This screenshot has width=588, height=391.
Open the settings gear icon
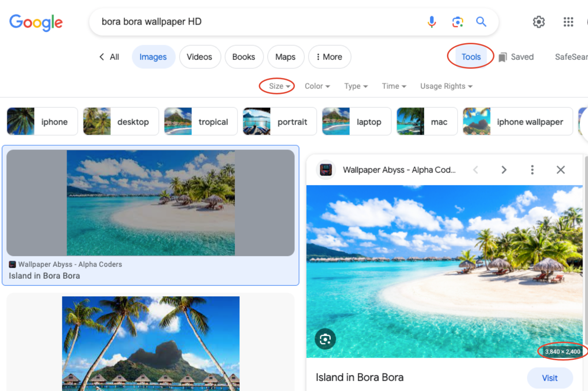[x=538, y=22]
